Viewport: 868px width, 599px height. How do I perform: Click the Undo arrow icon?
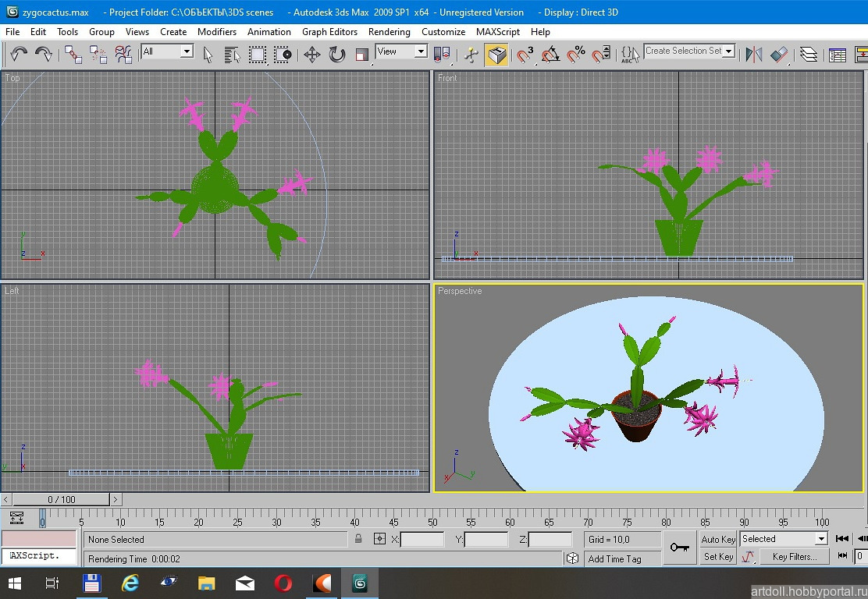[x=19, y=54]
